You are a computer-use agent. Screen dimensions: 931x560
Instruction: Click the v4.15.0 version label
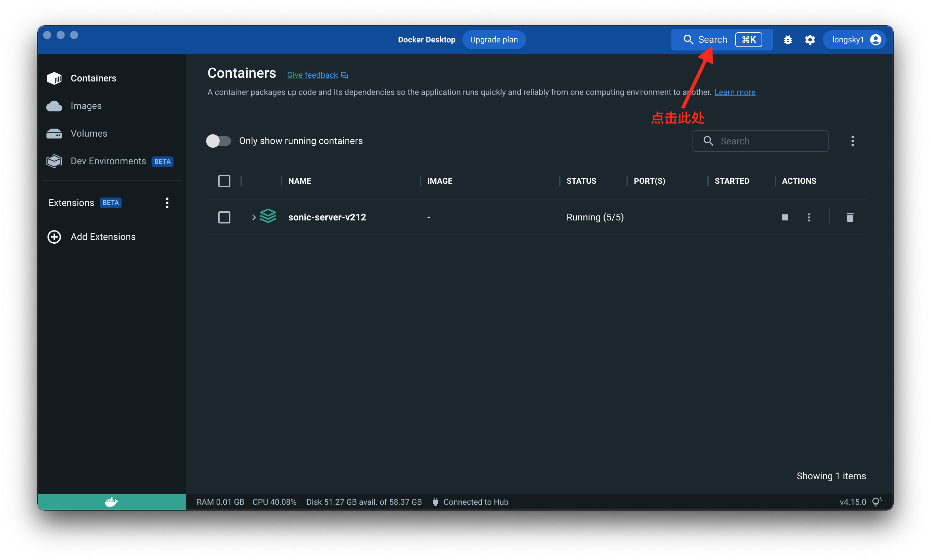[x=853, y=502]
